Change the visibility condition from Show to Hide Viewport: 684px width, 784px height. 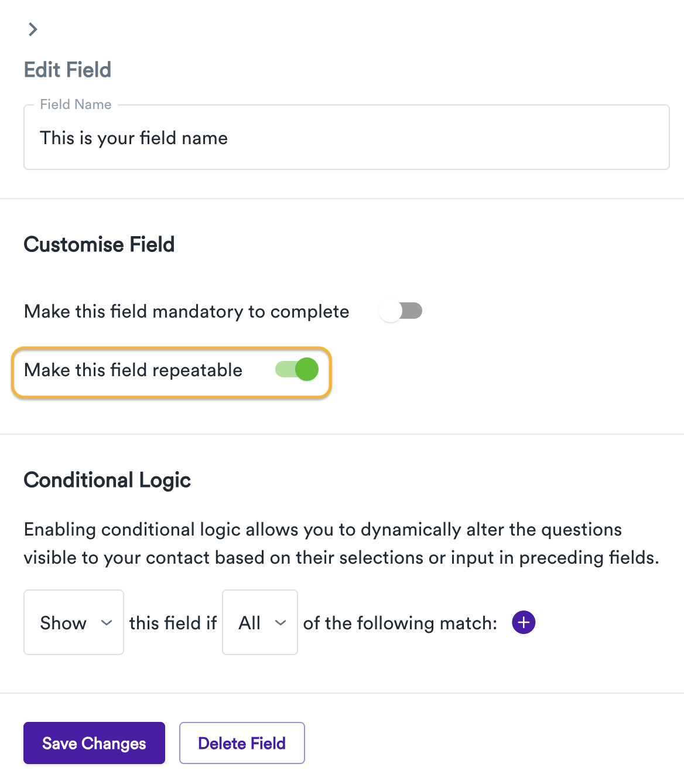[x=73, y=622]
